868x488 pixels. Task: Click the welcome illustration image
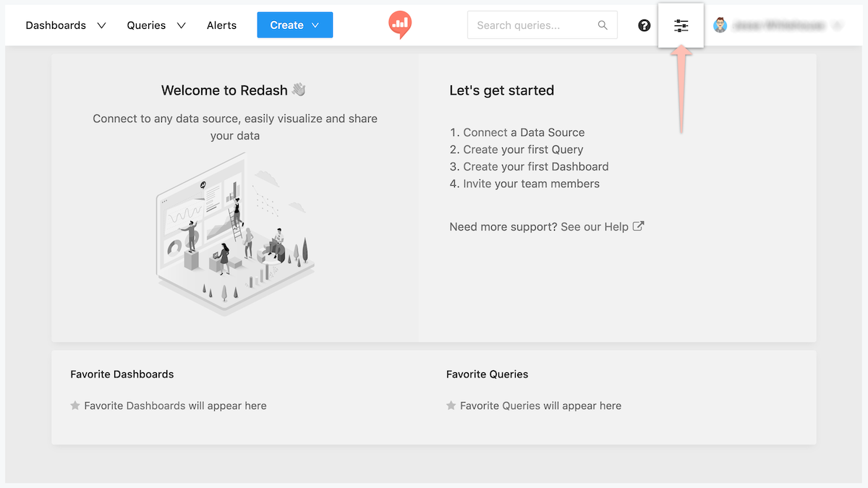coord(235,235)
